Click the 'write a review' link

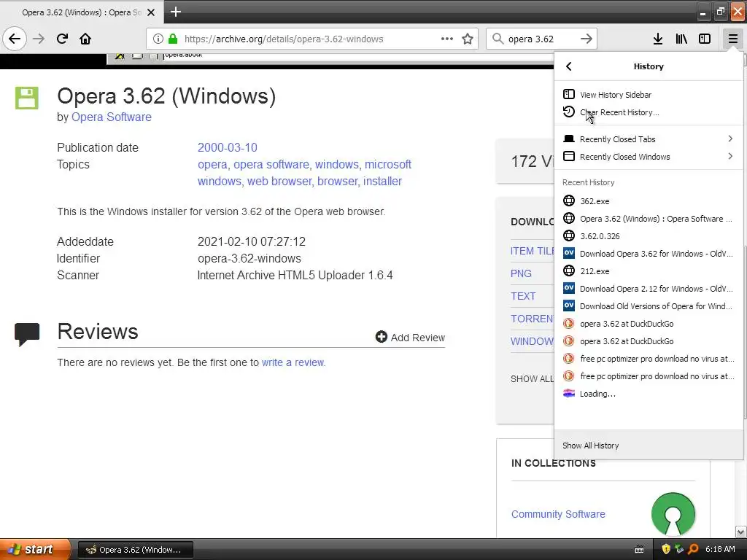[x=293, y=362]
